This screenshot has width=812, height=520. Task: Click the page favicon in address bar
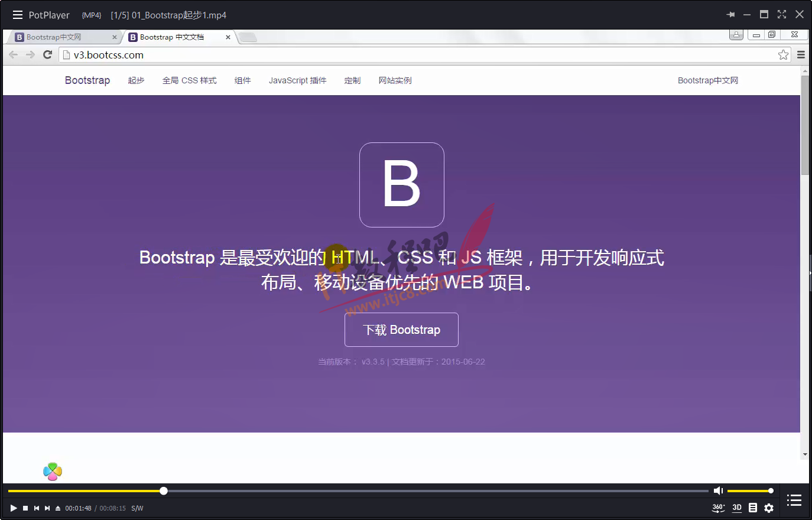click(x=66, y=55)
